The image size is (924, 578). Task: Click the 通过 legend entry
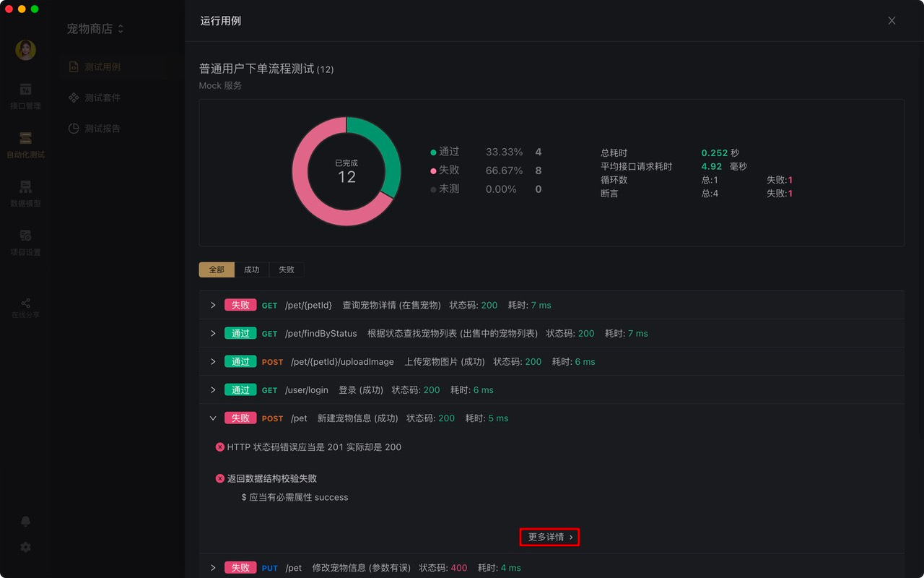coord(445,152)
